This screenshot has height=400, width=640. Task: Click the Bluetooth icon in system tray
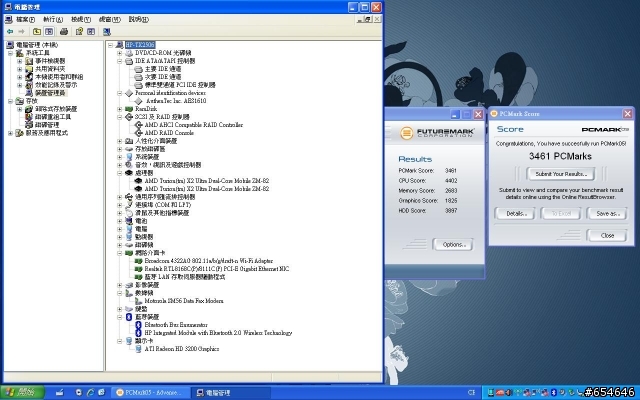pyautogui.click(x=554, y=393)
